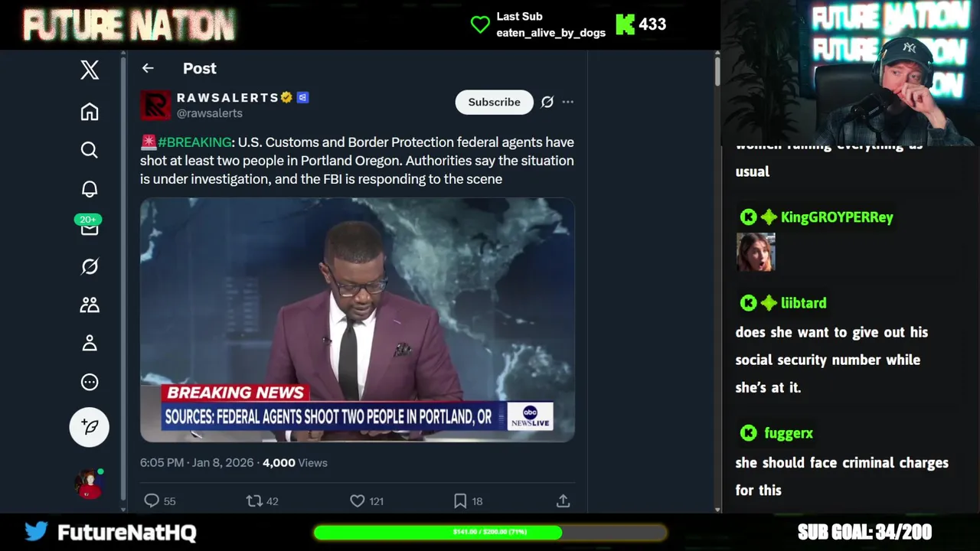
Task: Open the RAWSALERTS profile avatar
Action: point(155,105)
